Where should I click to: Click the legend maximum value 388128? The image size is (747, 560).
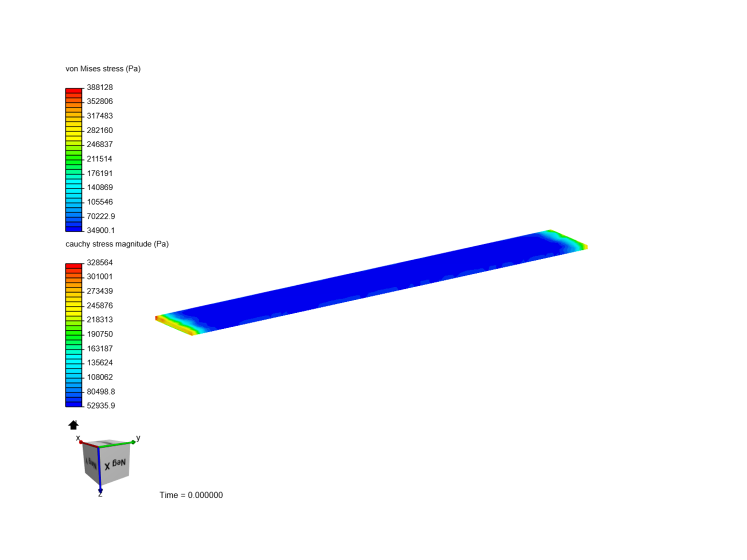(100, 87)
